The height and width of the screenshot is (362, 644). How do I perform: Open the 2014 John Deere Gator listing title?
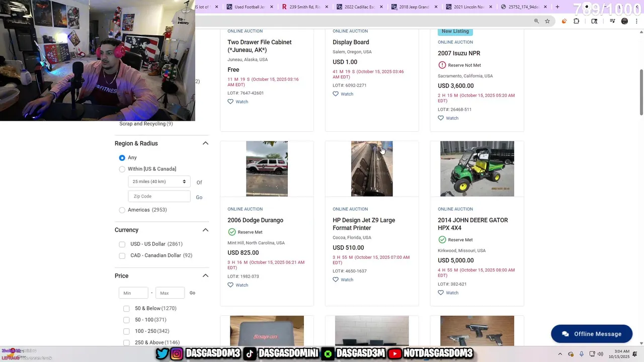tap(473, 224)
